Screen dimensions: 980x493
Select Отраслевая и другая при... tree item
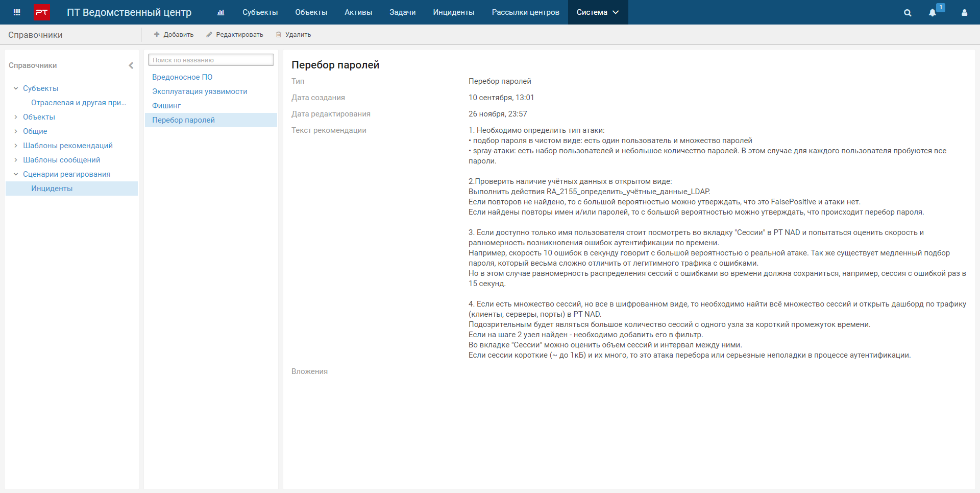79,103
